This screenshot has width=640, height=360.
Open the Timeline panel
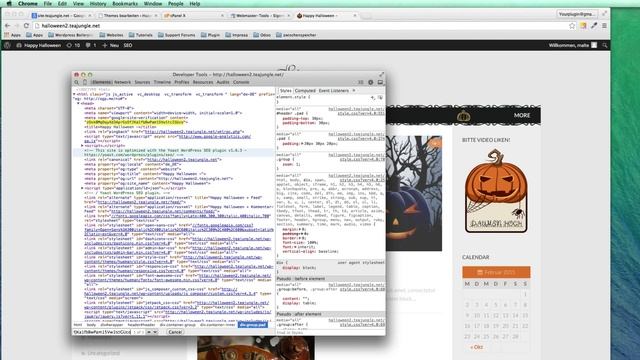[x=162, y=82]
